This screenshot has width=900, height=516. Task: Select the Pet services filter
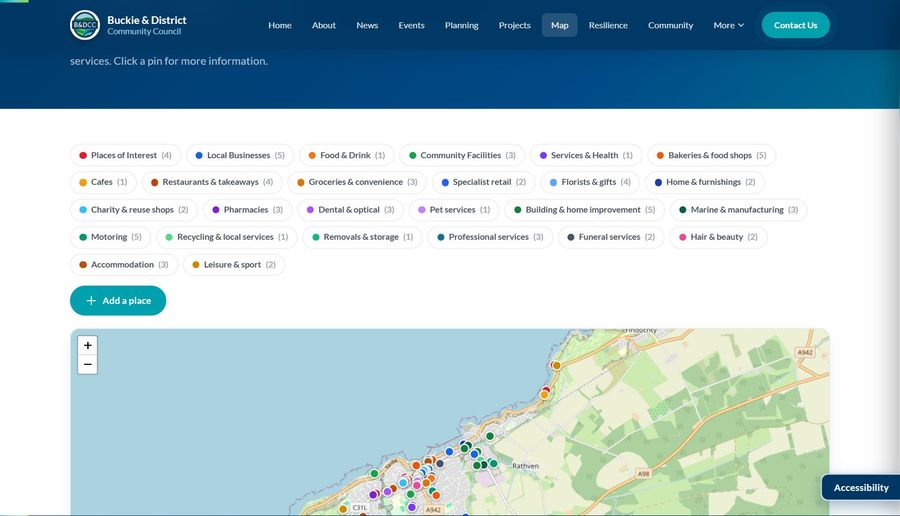click(454, 209)
